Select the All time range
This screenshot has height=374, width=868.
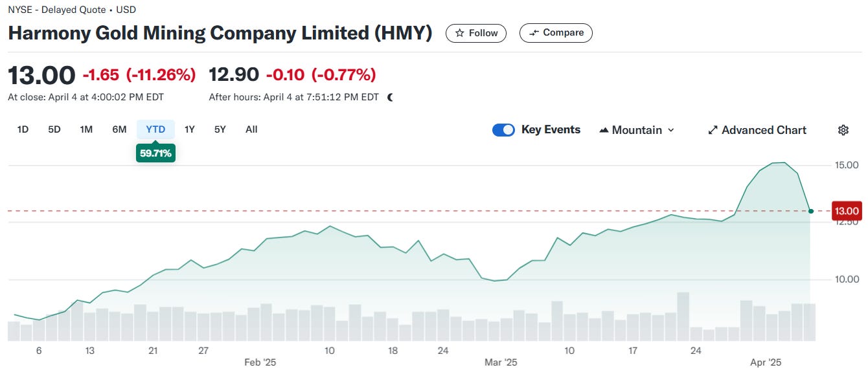click(251, 129)
